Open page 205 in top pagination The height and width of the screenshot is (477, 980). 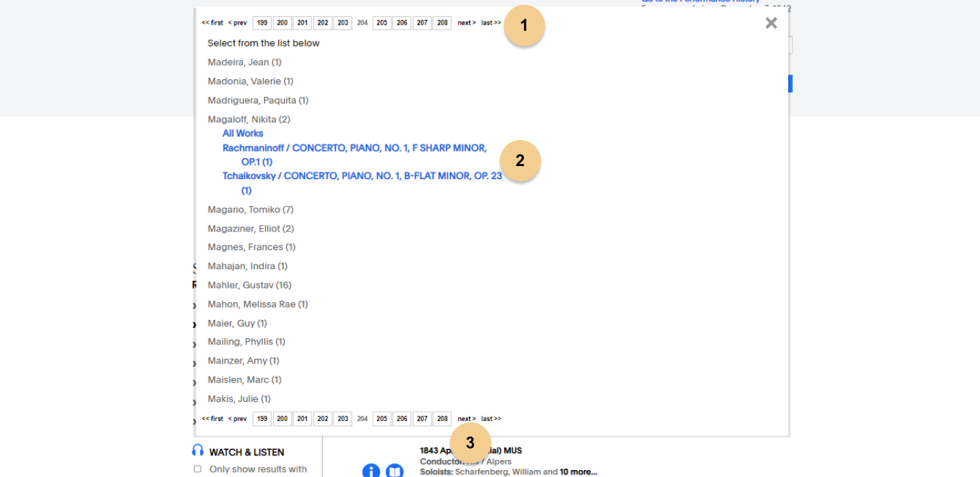(382, 23)
